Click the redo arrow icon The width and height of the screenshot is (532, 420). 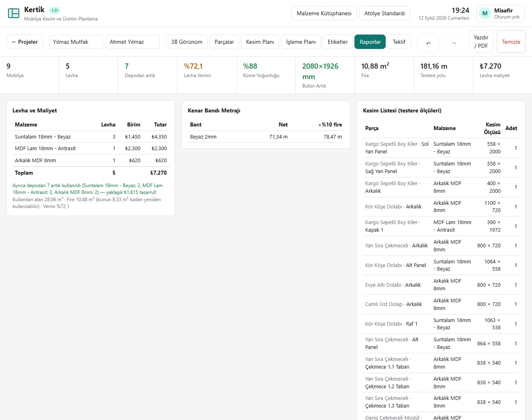pos(454,43)
